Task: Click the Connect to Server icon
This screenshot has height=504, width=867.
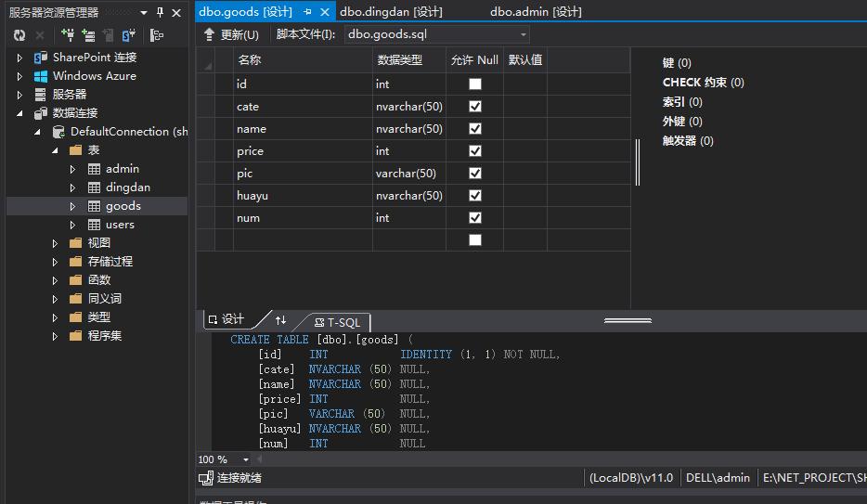Action: (88, 35)
